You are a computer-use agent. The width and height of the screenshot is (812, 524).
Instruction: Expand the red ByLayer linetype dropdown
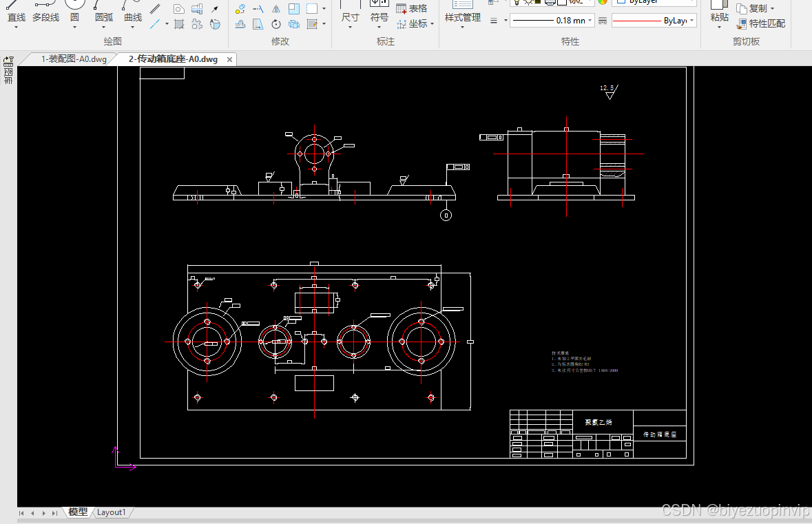[x=654, y=21]
